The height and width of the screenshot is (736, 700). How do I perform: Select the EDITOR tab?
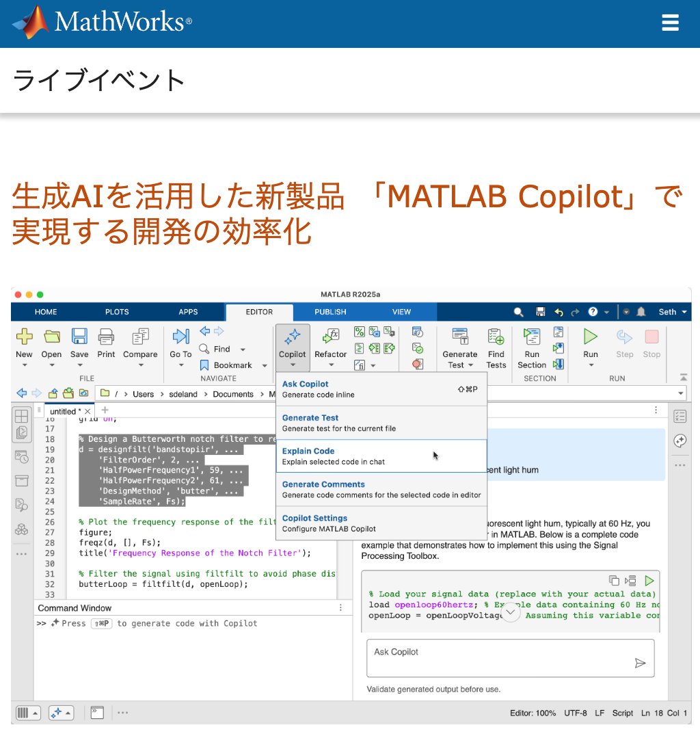(260, 312)
